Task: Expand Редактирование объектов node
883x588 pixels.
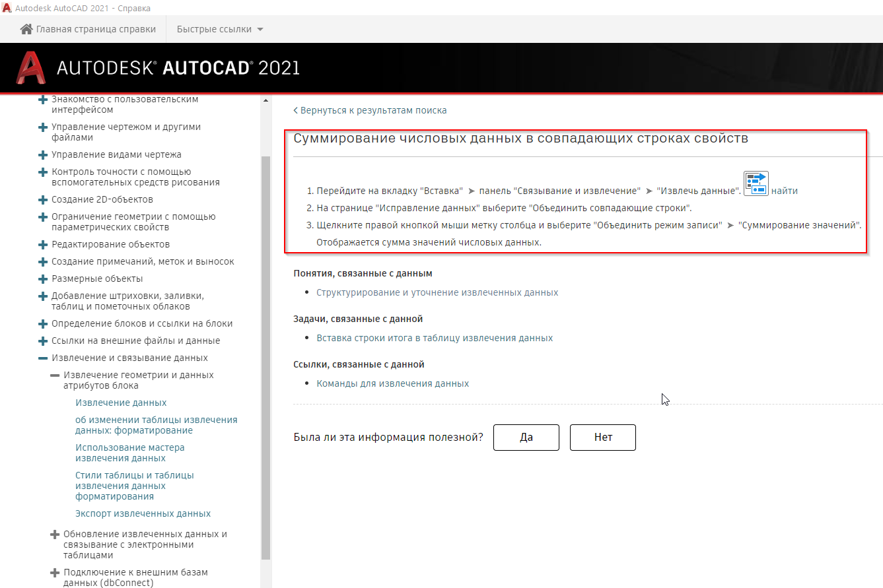Action: 43,245
